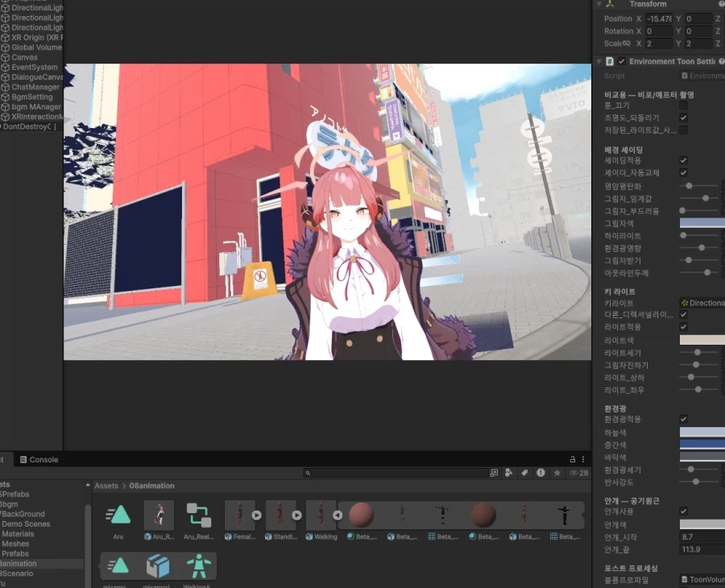Select the second Beta material sphere
Screen dimensions: 725x588
tap(483, 515)
